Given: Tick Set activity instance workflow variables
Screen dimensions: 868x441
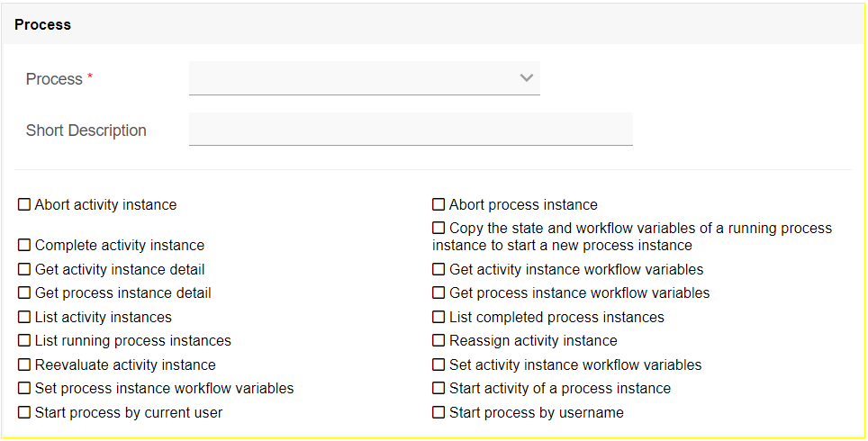Looking at the screenshot, I should (439, 365).
